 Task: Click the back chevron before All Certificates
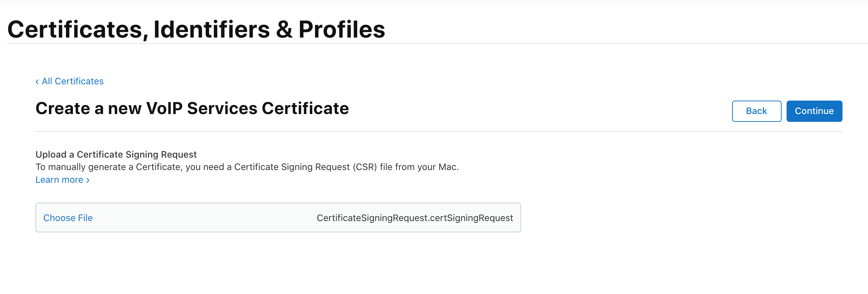[37, 82]
